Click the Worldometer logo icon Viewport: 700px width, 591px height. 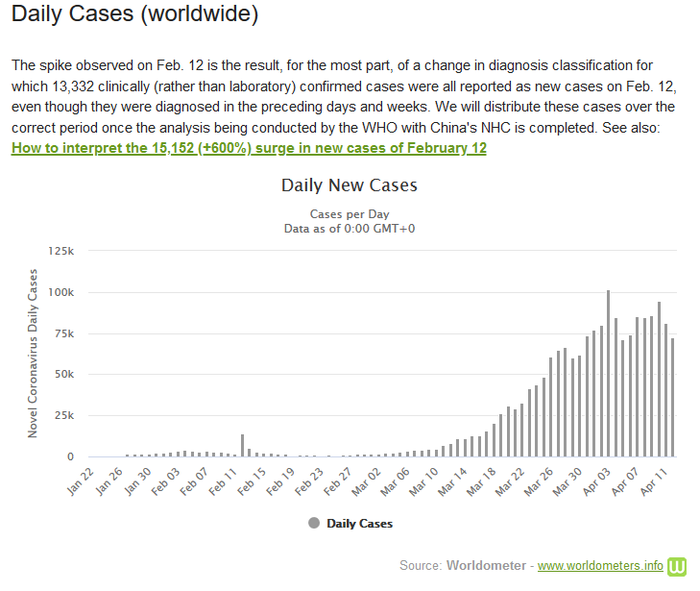(680, 565)
